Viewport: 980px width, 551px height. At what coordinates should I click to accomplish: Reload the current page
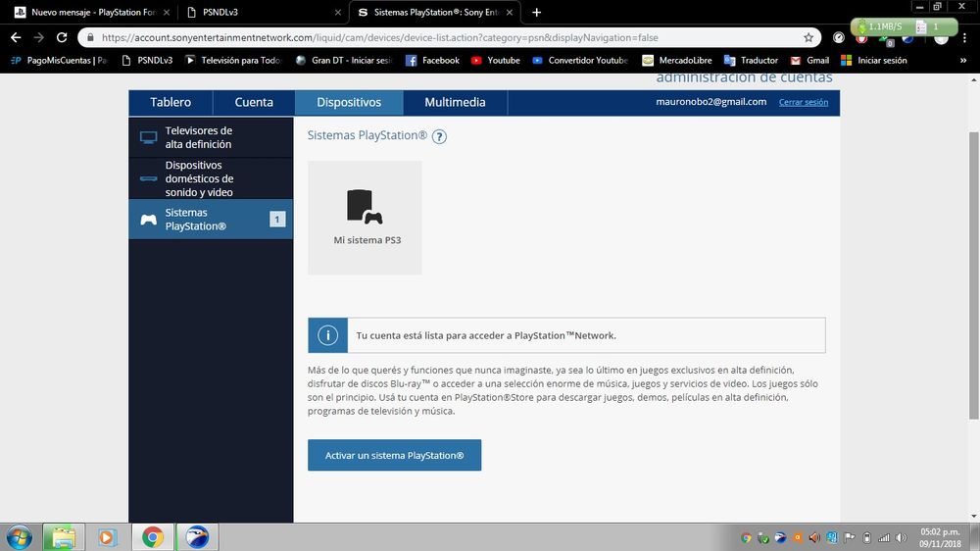click(x=61, y=37)
